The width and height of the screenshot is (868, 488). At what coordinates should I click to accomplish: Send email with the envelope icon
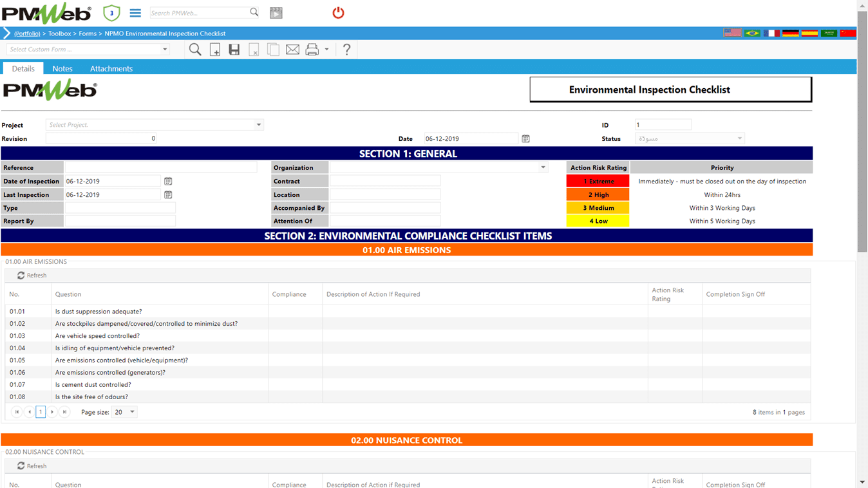(x=292, y=50)
